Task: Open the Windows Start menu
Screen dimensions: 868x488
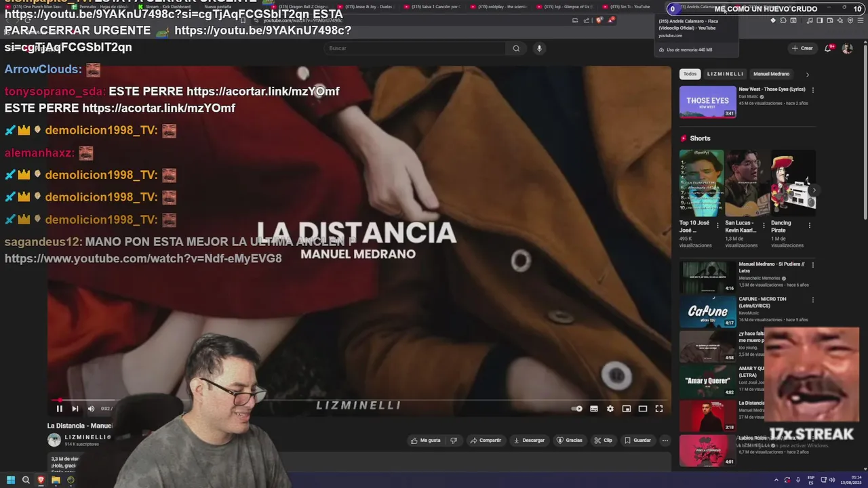Action: [x=11, y=480]
